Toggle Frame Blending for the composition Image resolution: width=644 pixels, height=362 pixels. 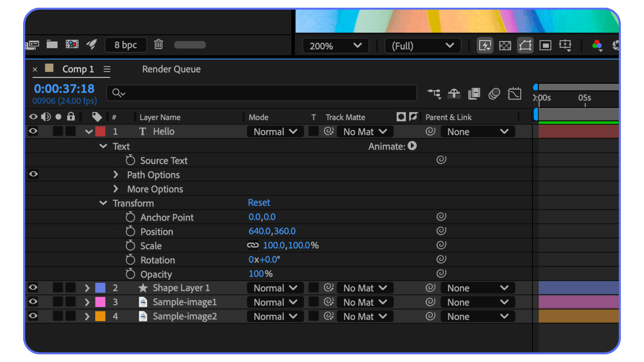(474, 94)
